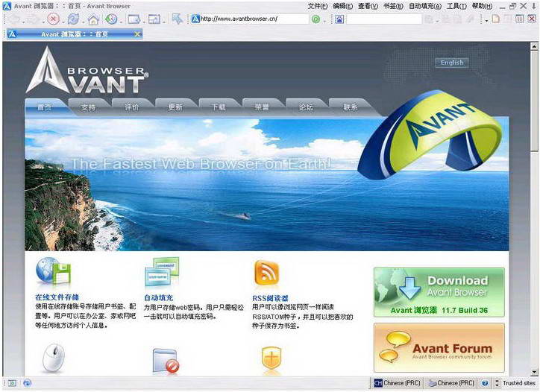Open the 自动填充(A) menu
Viewport: 540px width, 392px height.
[x=425, y=6]
